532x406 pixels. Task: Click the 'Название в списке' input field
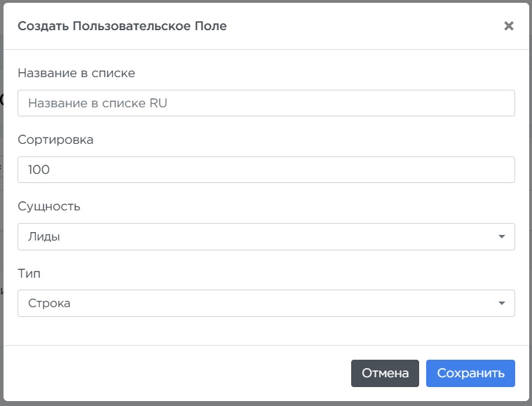coord(266,103)
